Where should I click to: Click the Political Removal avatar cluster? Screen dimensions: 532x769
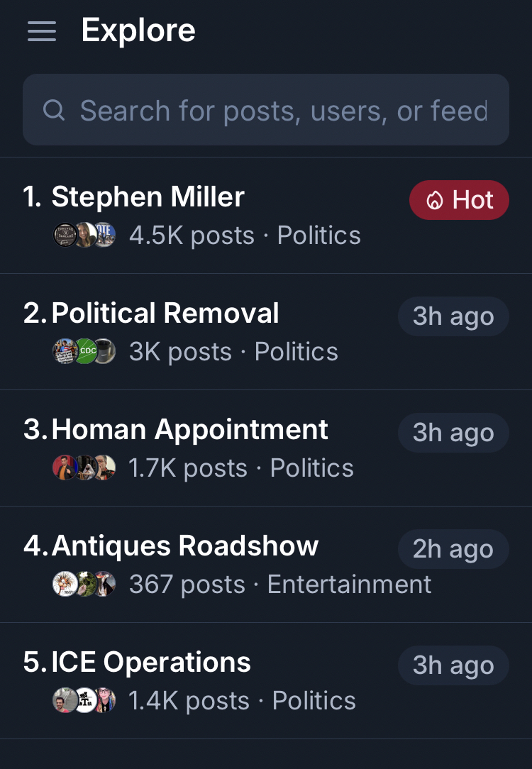84,352
